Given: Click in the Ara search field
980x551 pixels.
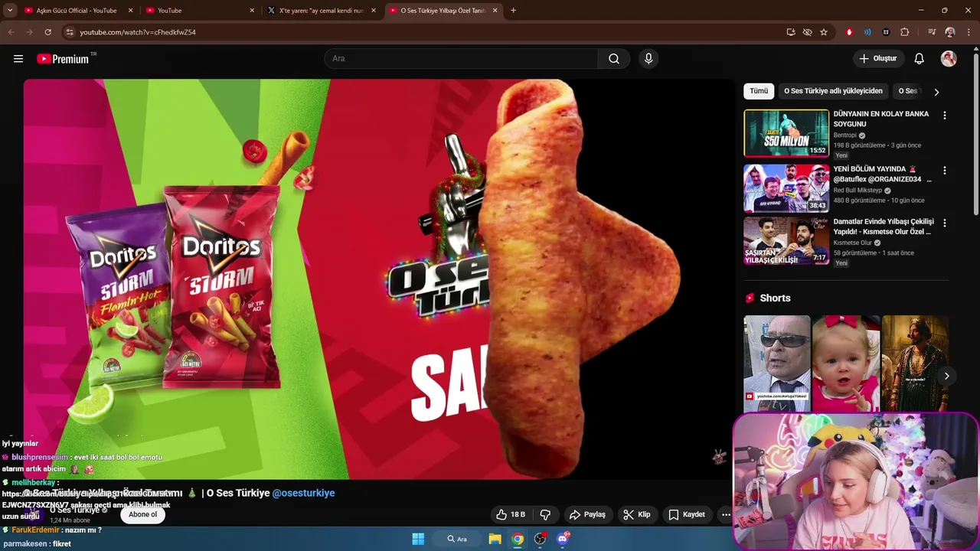Looking at the screenshot, I should [461, 59].
